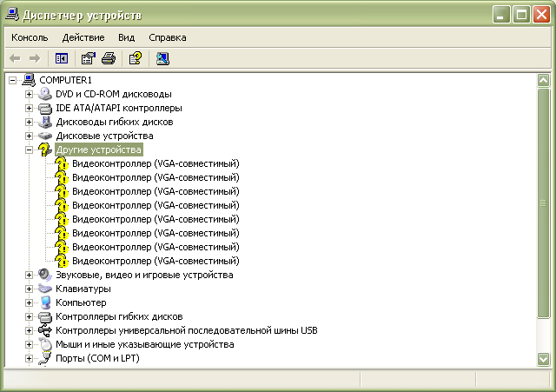The height and width of the screenshot is (392, 556).
Task: Click the yellow question icon of Другие устройства
Action: click(45, 149)
